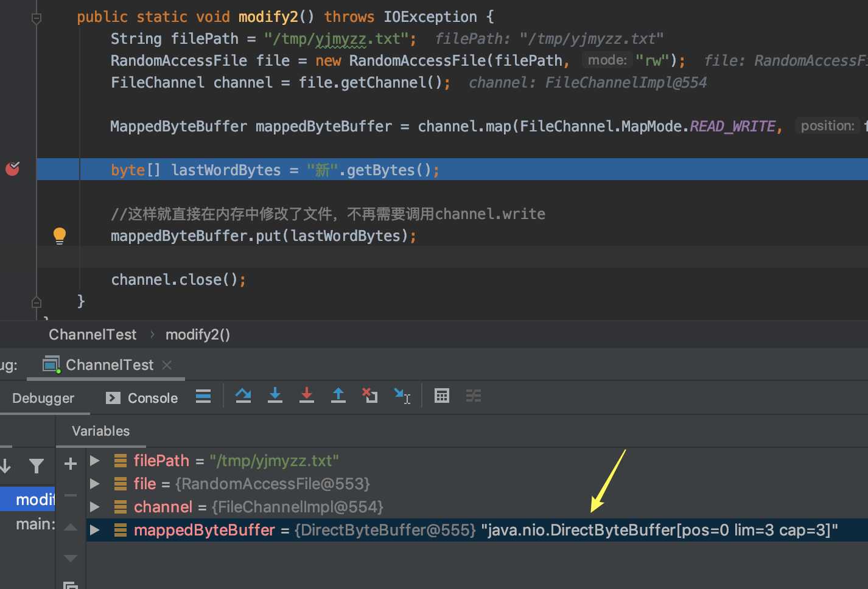Click the Drop Frame button
This screenshot has height=589, width=868.
370,396
